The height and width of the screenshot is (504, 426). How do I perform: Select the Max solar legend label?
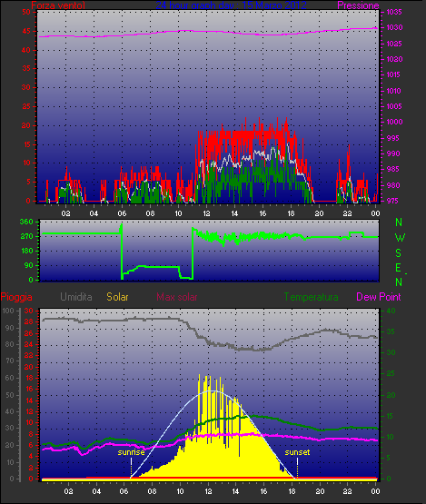(177, 297)
